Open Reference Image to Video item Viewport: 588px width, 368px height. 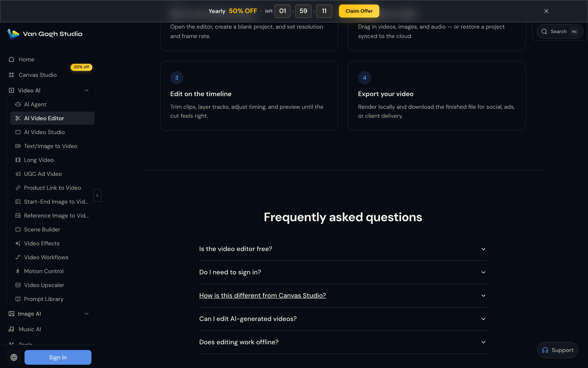pyautogui.click(x=52, y=216)
